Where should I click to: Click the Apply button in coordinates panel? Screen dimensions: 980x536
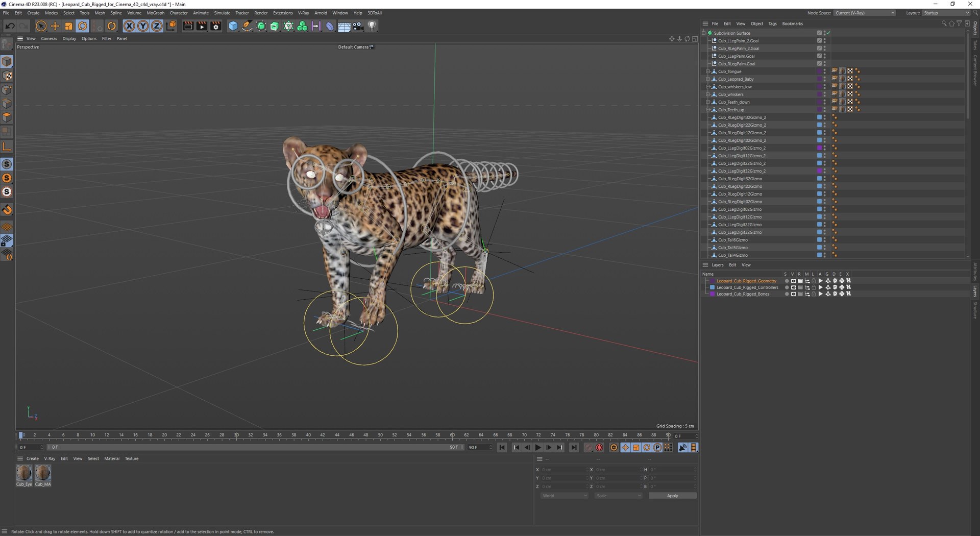point(672,496)
